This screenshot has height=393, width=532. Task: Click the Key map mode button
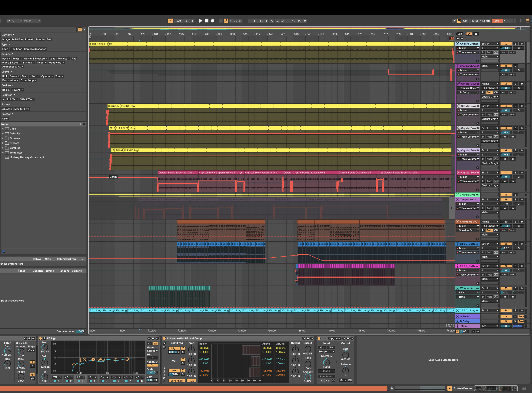[465, 21]
